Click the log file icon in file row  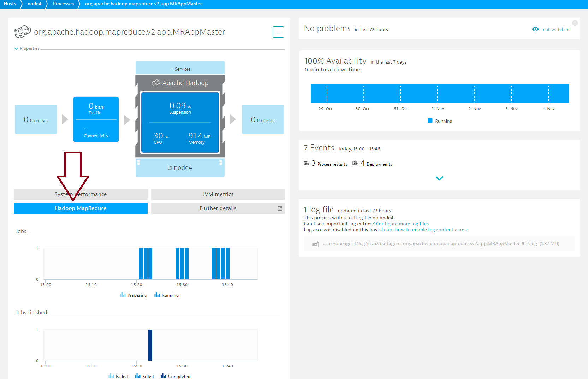pyautogui.click(x=315, y=244)
